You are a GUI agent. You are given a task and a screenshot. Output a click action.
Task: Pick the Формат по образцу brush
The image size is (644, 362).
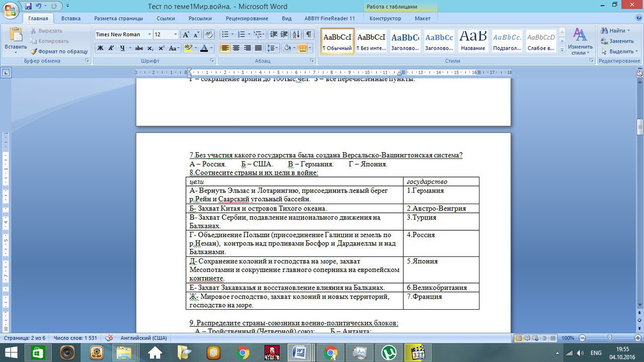(x=58, y=51)
